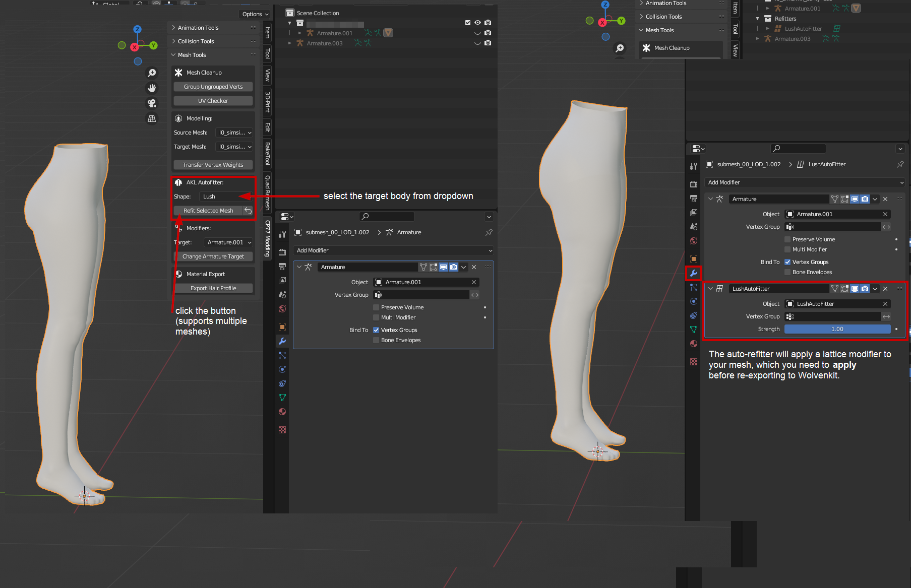Open modifier properties wrench tab on right
This screenshot has height=588, width=911.
coord(694,273)
